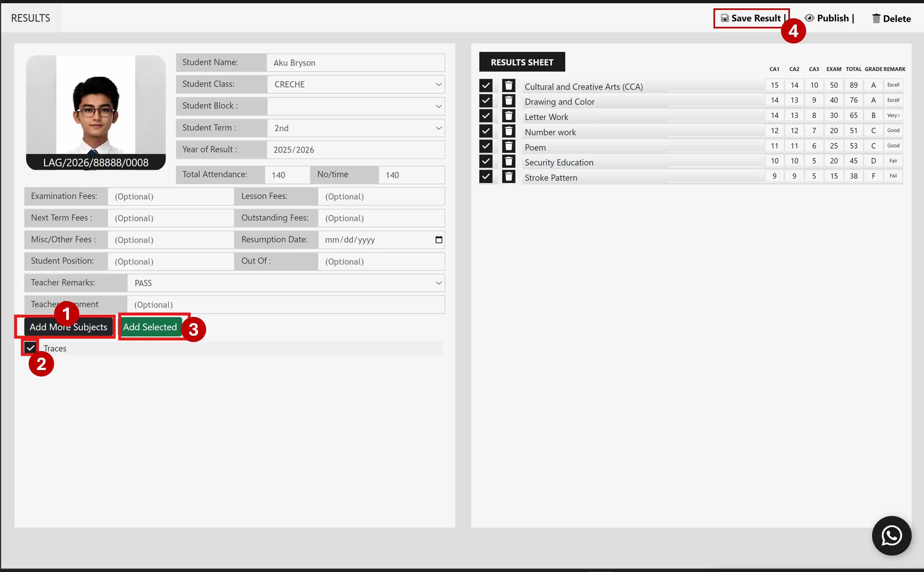Open the Teacher Remarks PASS dropdown

(286, 283)
